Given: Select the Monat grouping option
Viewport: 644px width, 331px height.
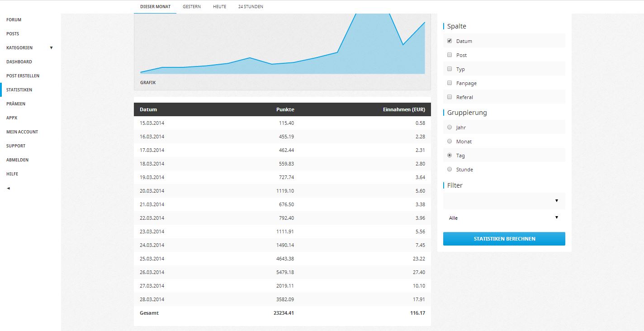Looking at the screenshot, I should point(450,141).
